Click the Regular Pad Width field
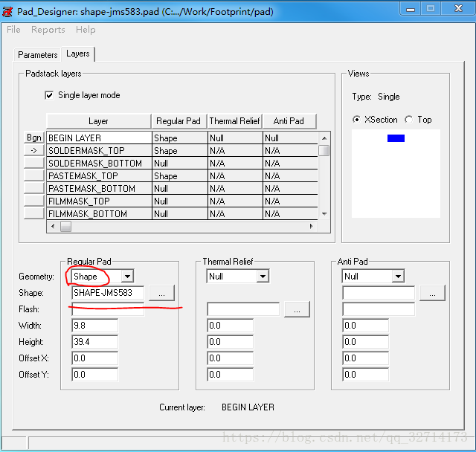476x452 pixels. pos(94,326)
